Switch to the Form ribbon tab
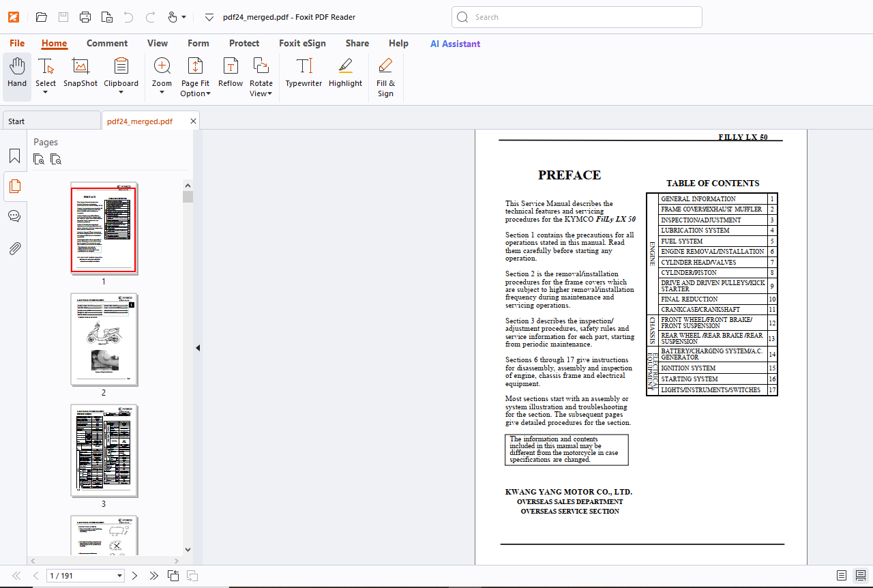The width and height of the screenshot is (873, 588). pyautogui.click(x=198, y=43)
